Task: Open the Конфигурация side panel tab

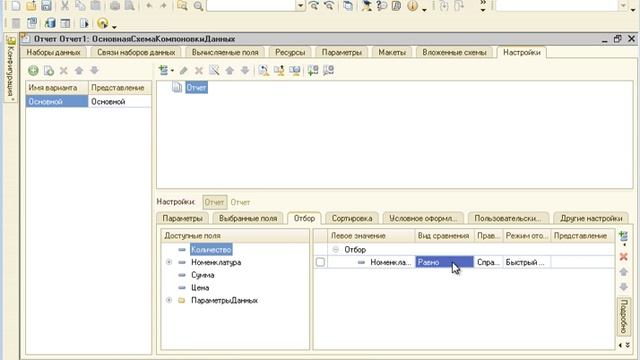Action: 11,69
